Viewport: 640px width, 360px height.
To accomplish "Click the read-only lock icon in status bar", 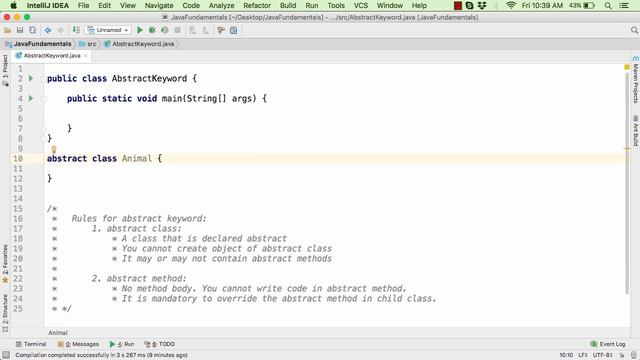I will click(x=622, y=355).
